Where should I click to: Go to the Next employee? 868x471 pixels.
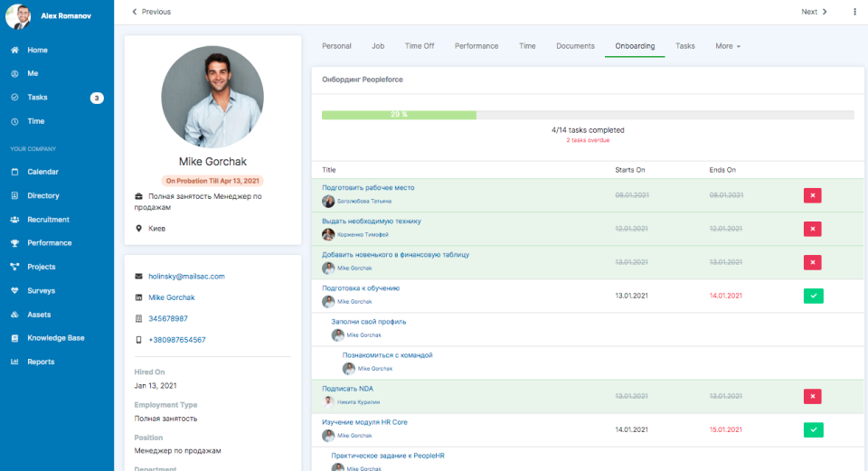[x=814, y=12]
